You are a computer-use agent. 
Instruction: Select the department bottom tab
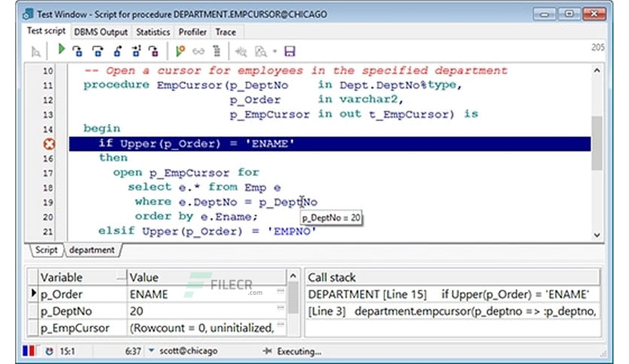[92, 250]
